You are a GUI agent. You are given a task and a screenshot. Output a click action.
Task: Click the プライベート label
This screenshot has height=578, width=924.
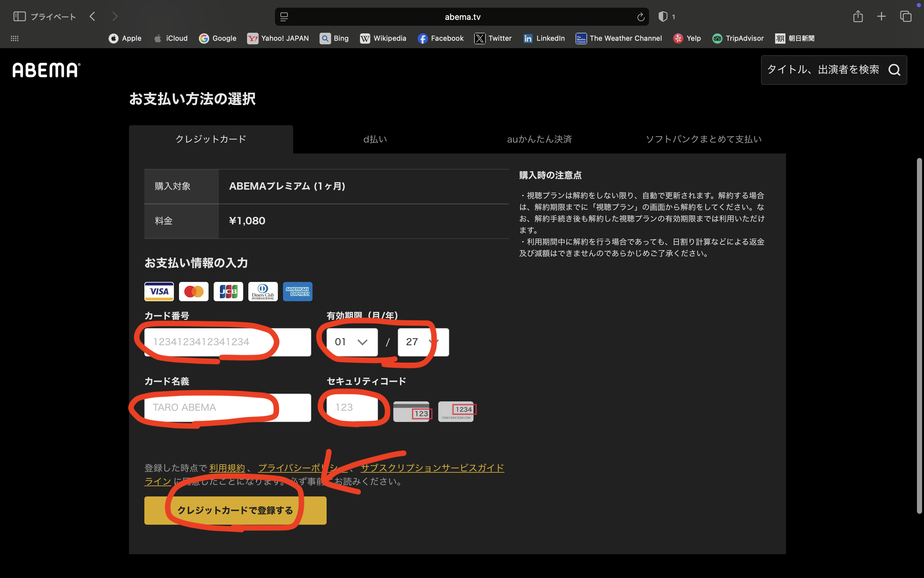[x=54, y=17]
